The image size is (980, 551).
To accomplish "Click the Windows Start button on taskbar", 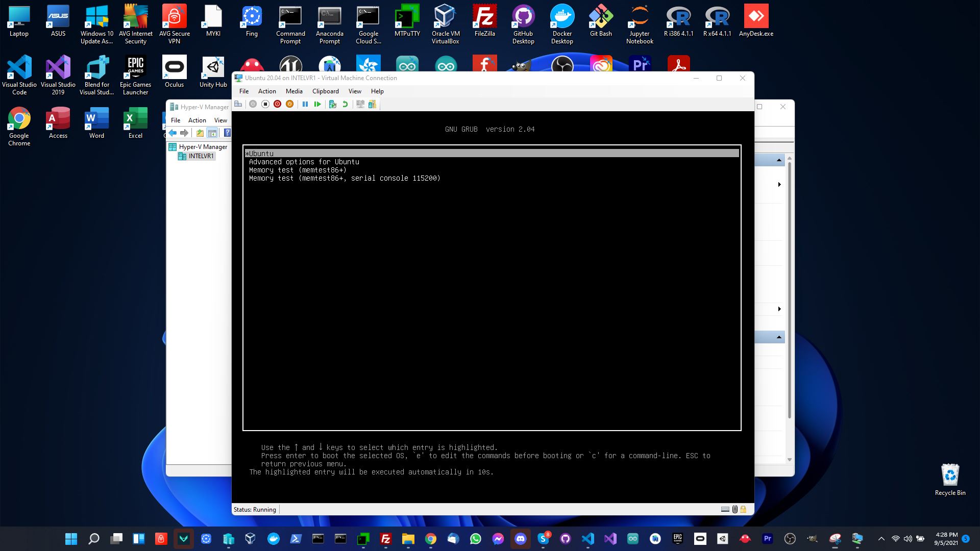I will point(71,539).
